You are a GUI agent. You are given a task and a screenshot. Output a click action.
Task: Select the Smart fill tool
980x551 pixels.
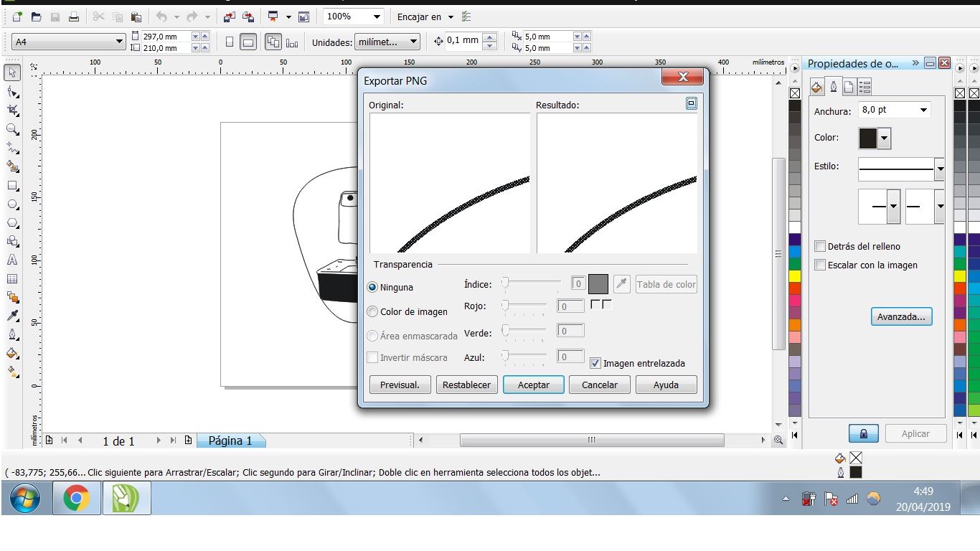point(13,166)
